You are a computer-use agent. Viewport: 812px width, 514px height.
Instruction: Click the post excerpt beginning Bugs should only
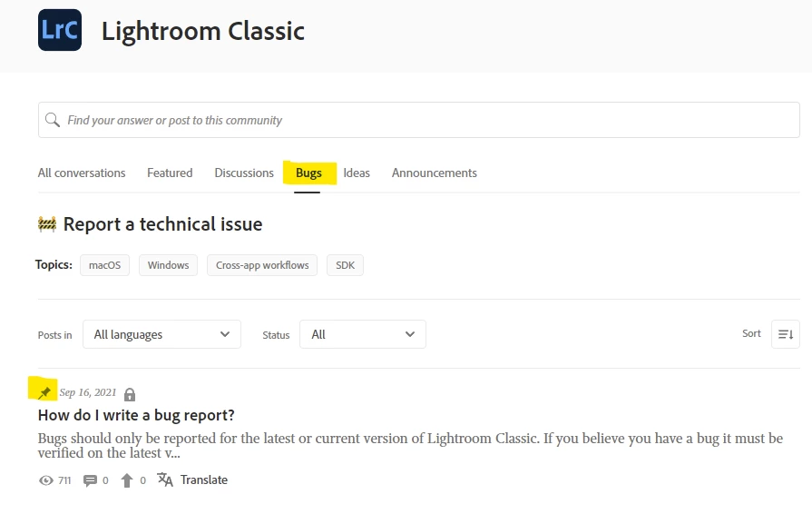coord(410,446)
